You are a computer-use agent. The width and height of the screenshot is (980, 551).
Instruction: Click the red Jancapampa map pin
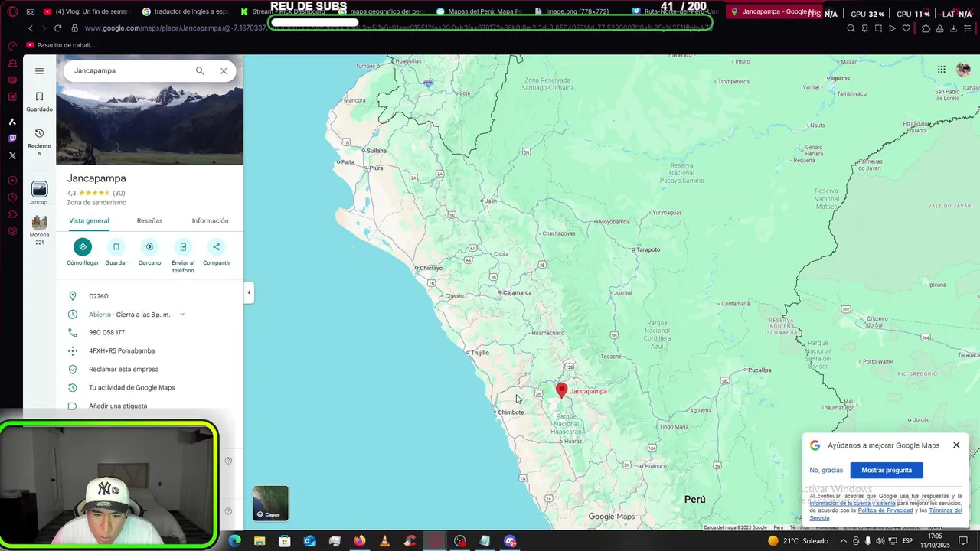tap(561, 391)
